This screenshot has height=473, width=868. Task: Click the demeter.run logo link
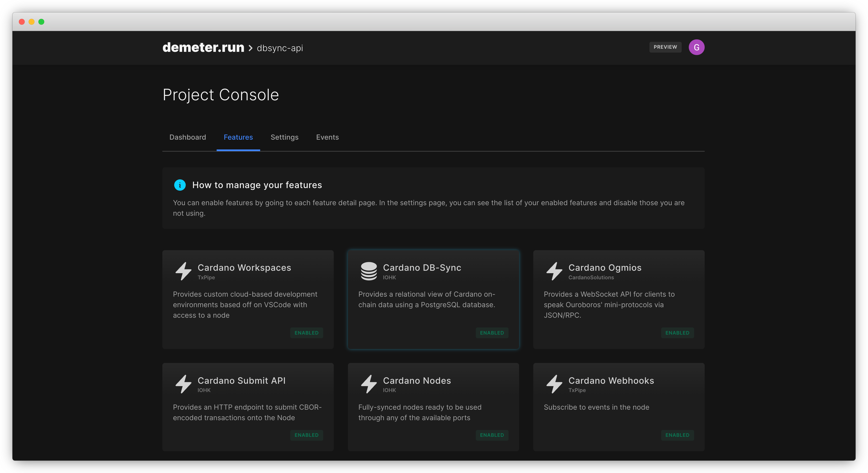click(x=203, y=47)
